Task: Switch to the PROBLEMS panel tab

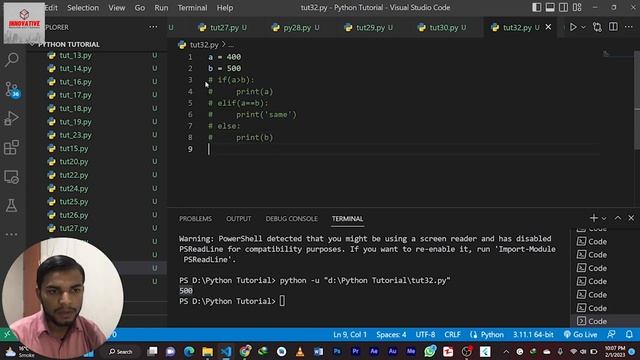Action: click(196, 219)
